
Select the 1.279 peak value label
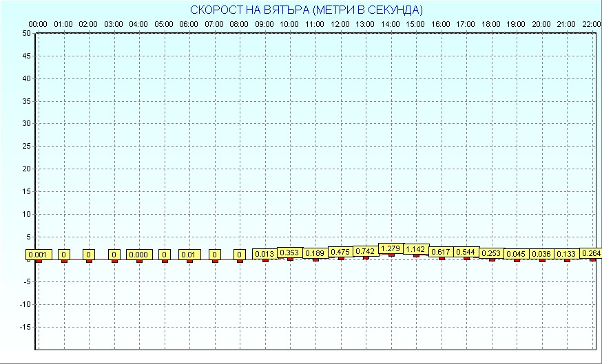pyautogui.click(x=391, y=248)
